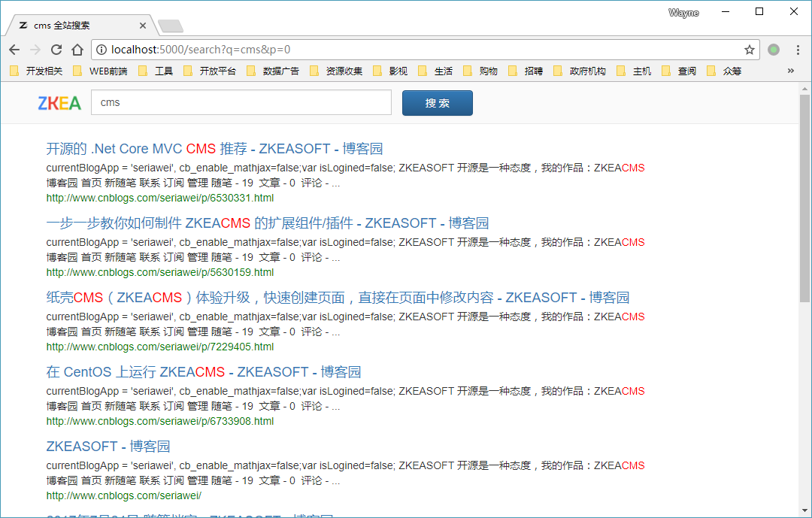Open the 资源收集 bookmark folder

[x=336, y=71]
